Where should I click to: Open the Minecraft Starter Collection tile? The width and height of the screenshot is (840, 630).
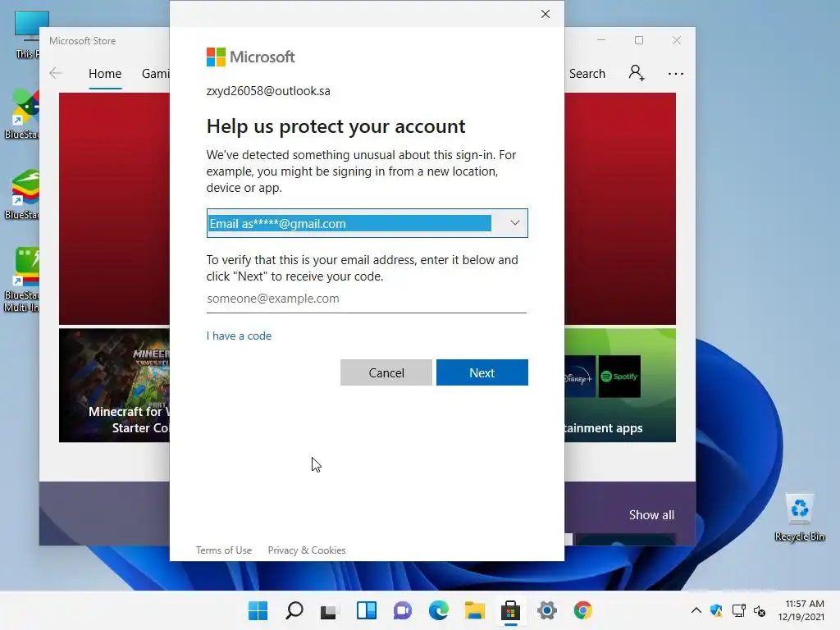coord(114,386)
